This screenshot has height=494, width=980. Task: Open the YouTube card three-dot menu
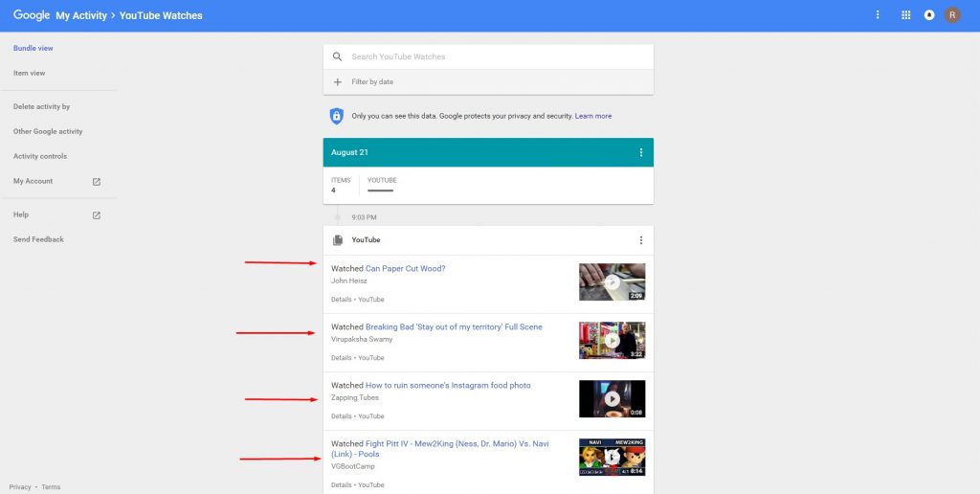pyautogui.click(x=640, y=240)
